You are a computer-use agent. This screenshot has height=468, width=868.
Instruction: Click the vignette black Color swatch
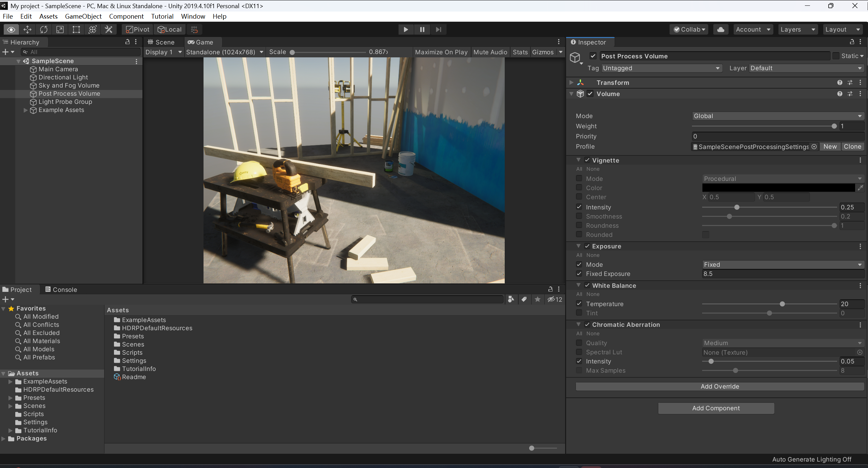(x=778, y=188)
